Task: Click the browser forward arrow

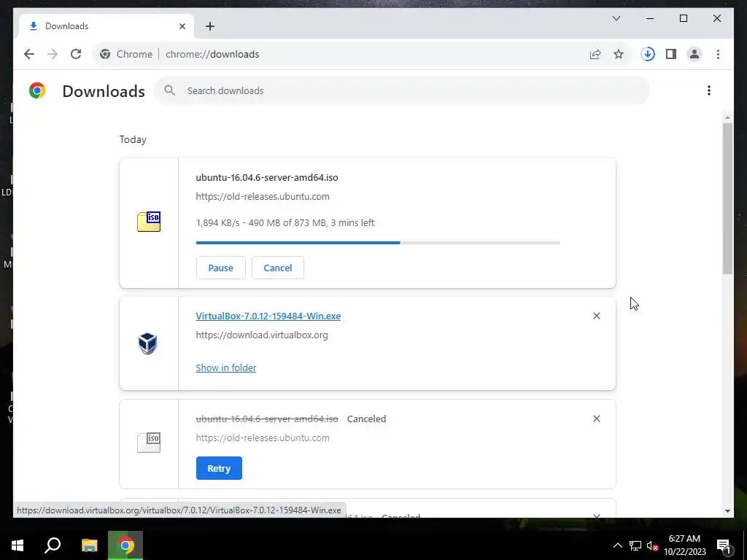Action: click(53, 54)
